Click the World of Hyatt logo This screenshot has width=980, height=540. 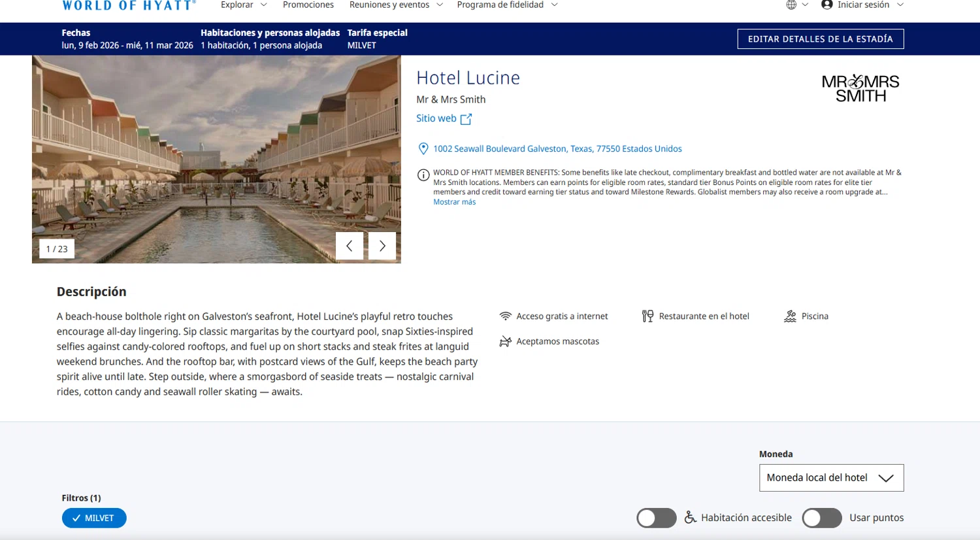(x=129, y=5)
